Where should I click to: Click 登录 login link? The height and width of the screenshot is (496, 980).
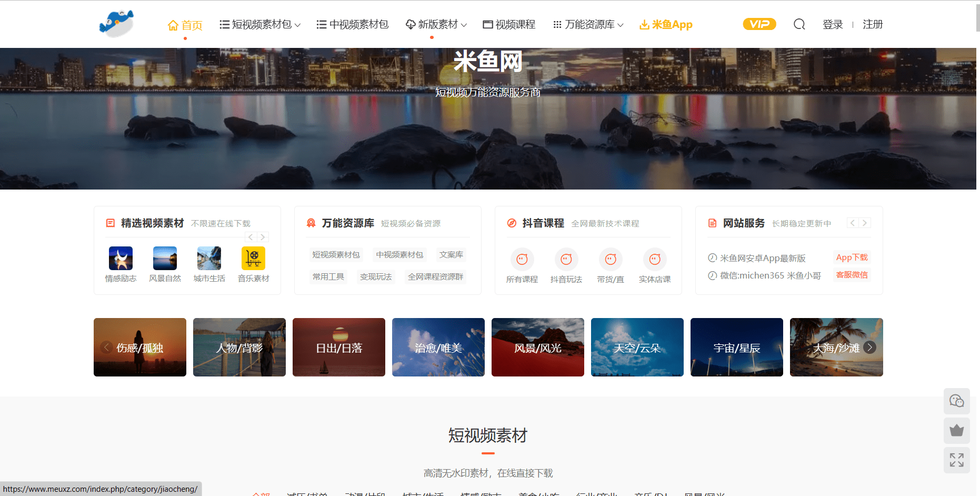[x=833, y=24]
